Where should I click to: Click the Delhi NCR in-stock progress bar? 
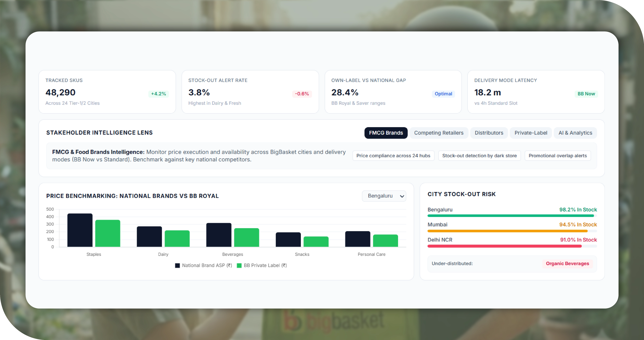click(512, 246)
